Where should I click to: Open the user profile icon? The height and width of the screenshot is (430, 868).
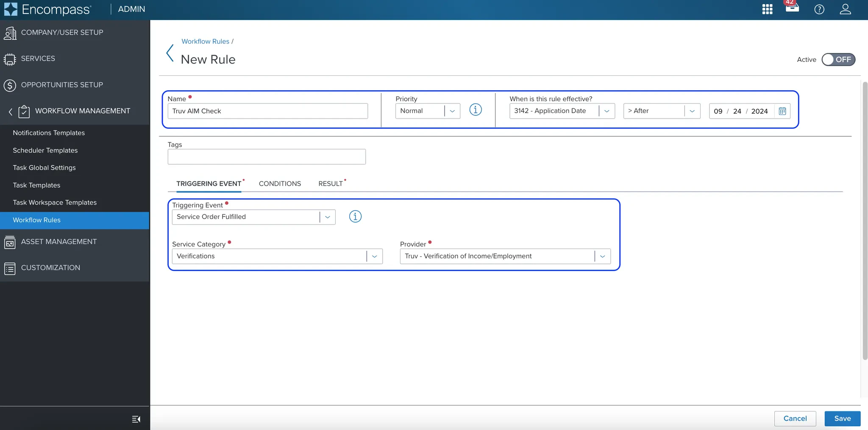pos(845,9)
